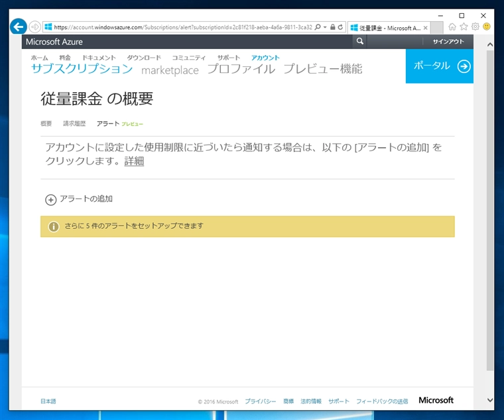Click the page scrollbar down arrow
This screenshot has height=420, width=504.
click(x=490, y=400)
